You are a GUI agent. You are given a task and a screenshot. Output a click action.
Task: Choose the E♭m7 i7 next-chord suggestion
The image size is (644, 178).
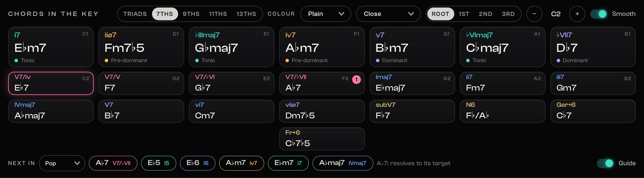click(x=288, y=163)
